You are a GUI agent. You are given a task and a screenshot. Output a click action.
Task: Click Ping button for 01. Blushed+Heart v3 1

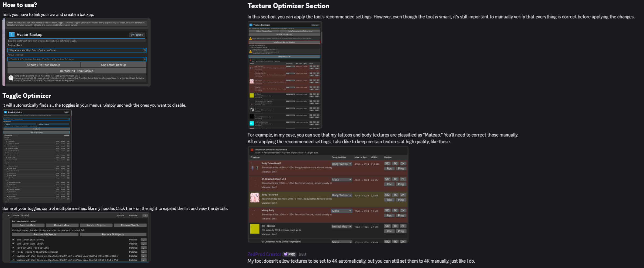click(401, 184)
